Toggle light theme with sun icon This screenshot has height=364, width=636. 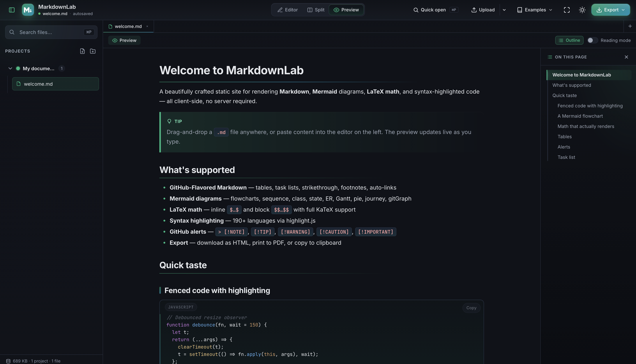tap(582, 10)
